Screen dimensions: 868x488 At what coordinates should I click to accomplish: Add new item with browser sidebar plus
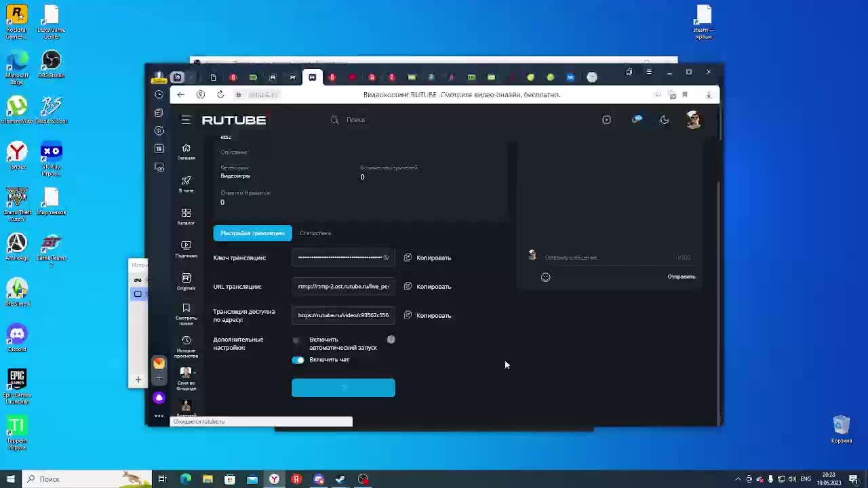pos(159,379)
